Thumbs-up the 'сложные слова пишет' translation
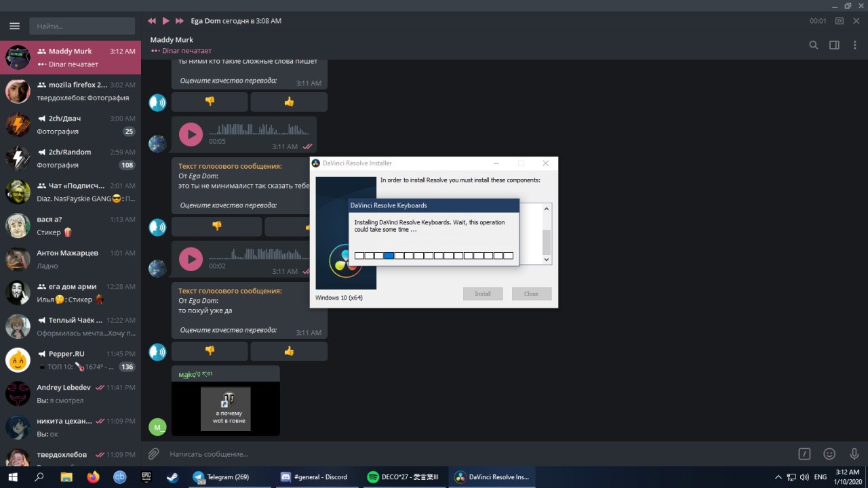The height and width of the screenshot is (488, 868). 289,102
